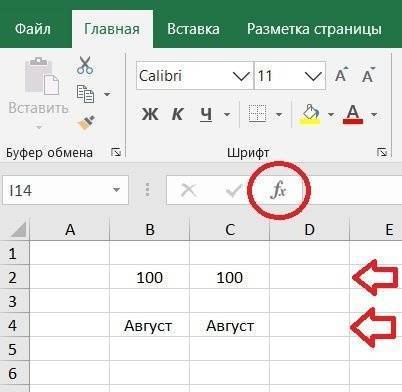Viewport: 402px width, 392px height.
Task: Toggle italic К formatting
Action: pos(177,114)
